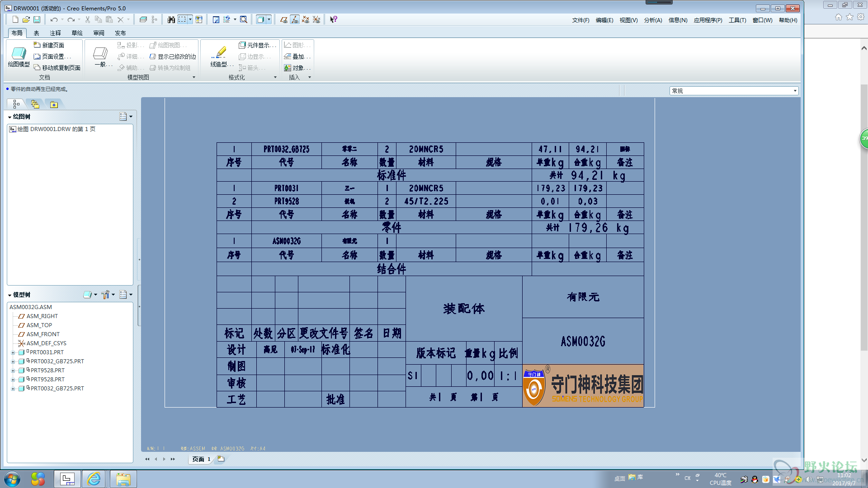Open the favorites folder tab in the navigator
This screenshot has height=488, width=868.
point(54,104)
